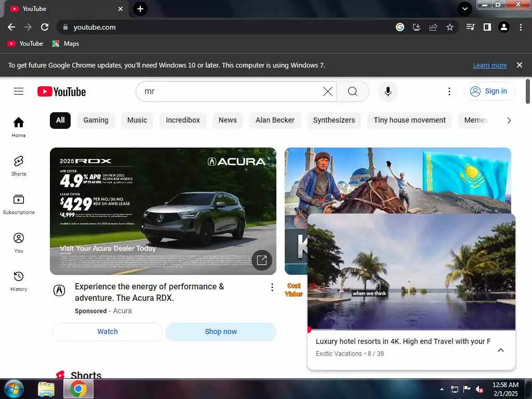Click the Watch button under Acura ad
This screenshot has height=399, width=532.
(108, 331)
